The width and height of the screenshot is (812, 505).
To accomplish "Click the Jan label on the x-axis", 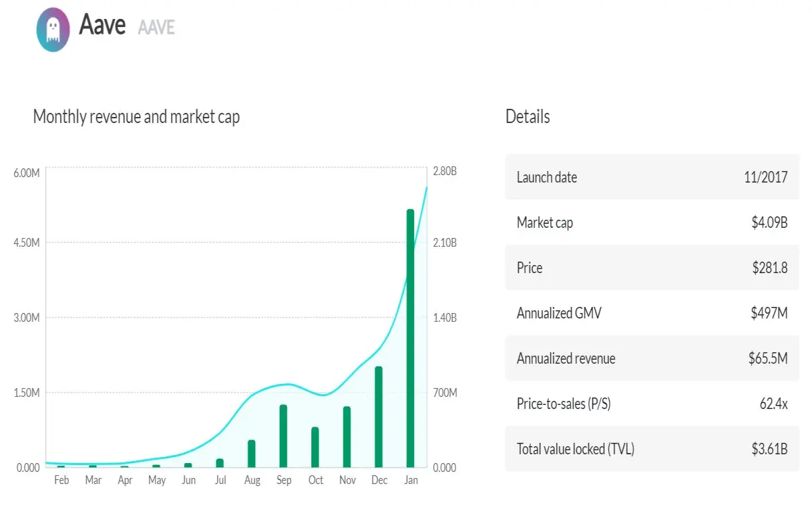I will tap(411, 480).
